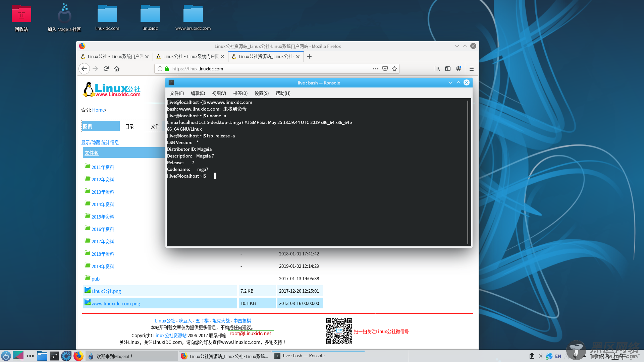Open the 2012年资料 folder
The width and height of the screenshot is (644, 362).
pos(103,180)
